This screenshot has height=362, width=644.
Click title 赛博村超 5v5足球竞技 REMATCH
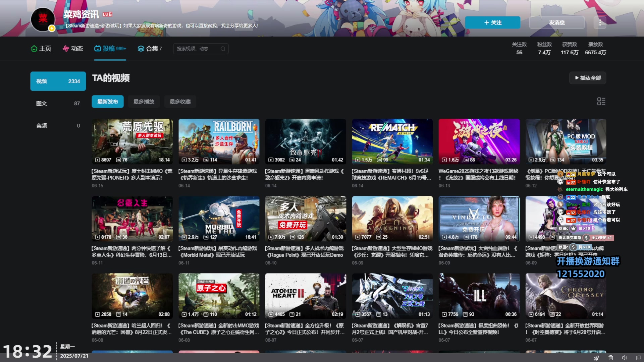tap(392, 174)
